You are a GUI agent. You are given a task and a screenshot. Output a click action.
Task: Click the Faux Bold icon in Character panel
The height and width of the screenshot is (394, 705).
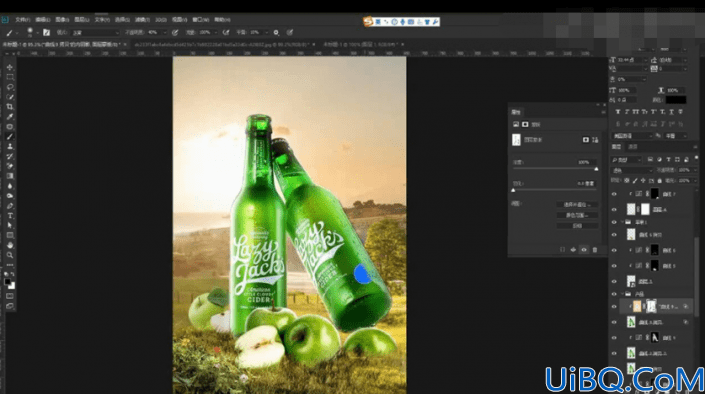click(x=618, y=112)
